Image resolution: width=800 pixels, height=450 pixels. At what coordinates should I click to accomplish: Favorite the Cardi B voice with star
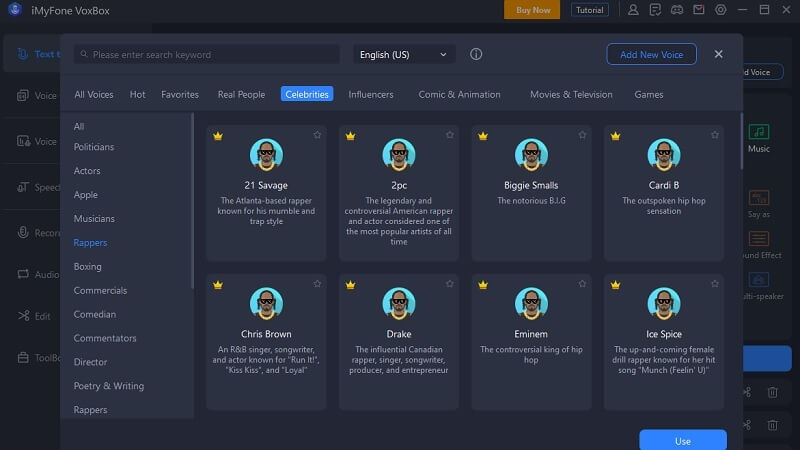(x=715, y=135)
